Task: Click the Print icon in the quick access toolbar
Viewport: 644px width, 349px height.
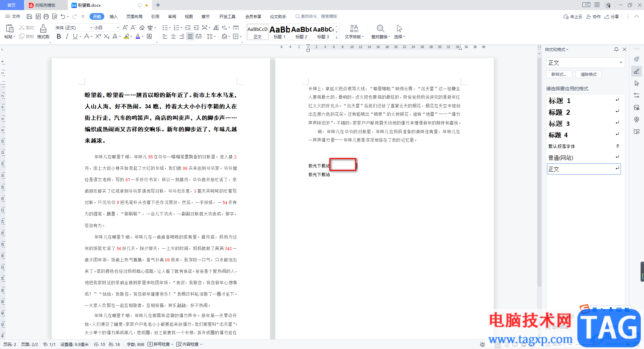Action: [x=46, y=16]
